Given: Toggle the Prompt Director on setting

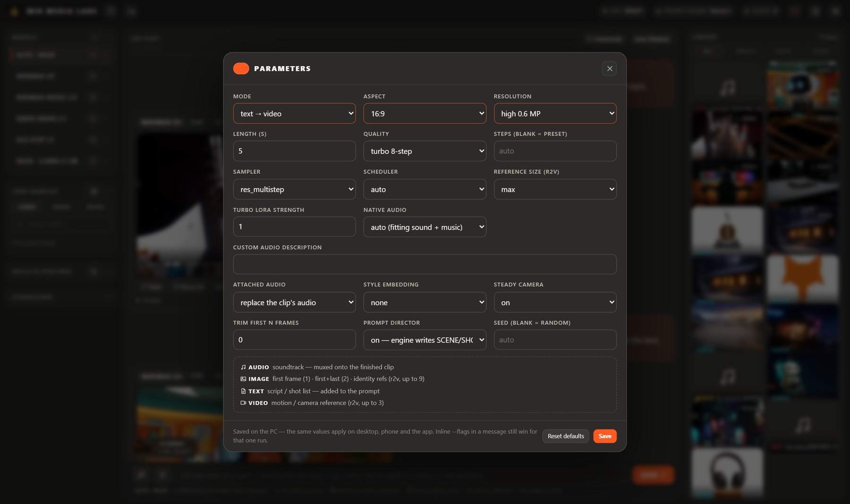Looking at the screenshot, I should pos(425,340).
